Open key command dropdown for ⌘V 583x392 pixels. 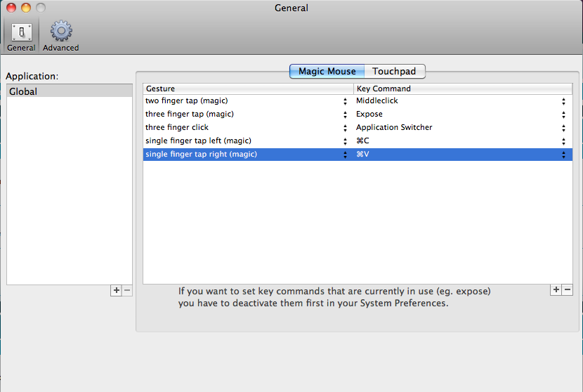tap(563, 155)
